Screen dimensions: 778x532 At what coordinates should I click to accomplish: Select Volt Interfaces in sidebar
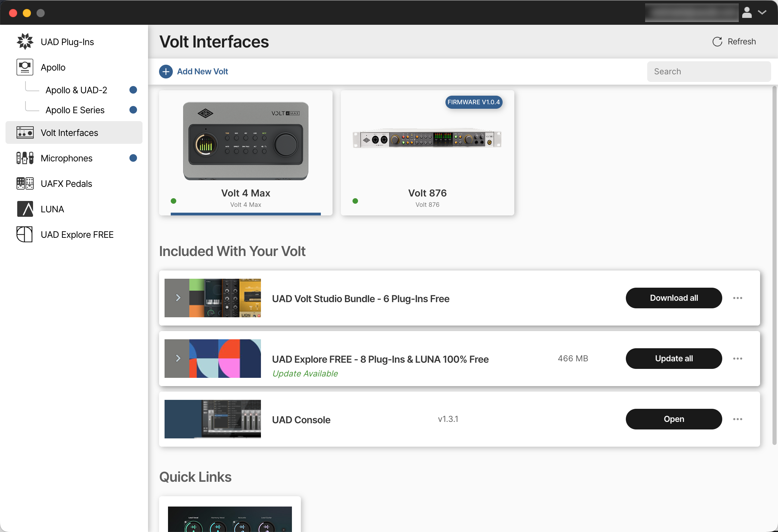[74, 132]
